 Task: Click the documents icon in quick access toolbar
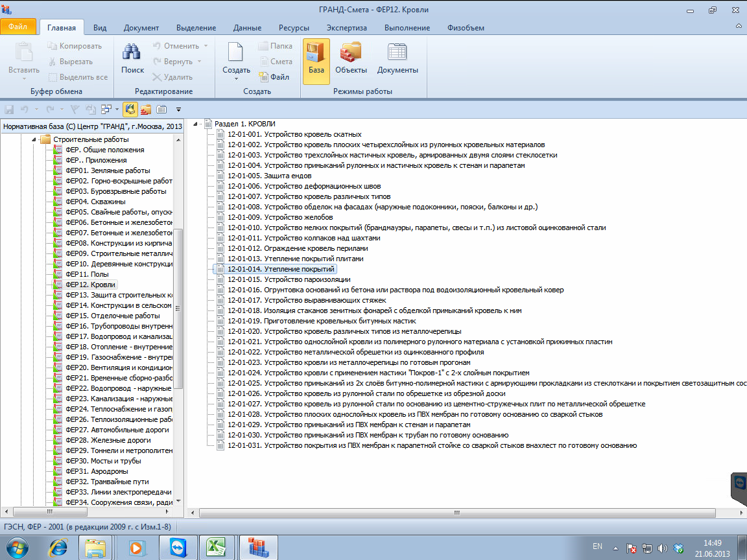click(161, 110)
